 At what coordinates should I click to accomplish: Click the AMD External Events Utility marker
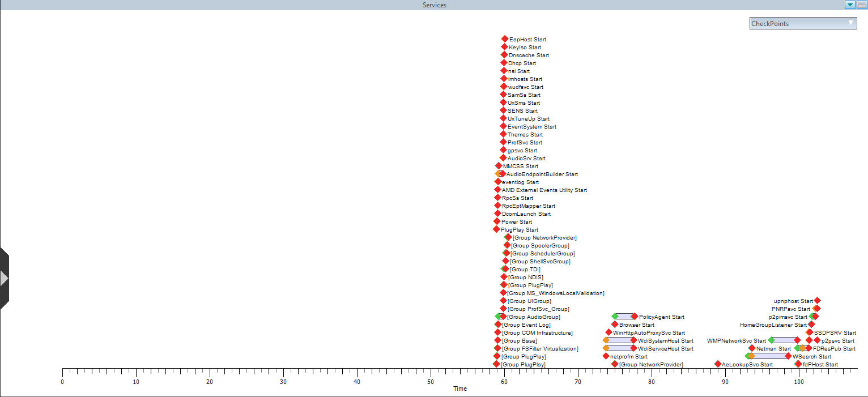pos(497,190)
